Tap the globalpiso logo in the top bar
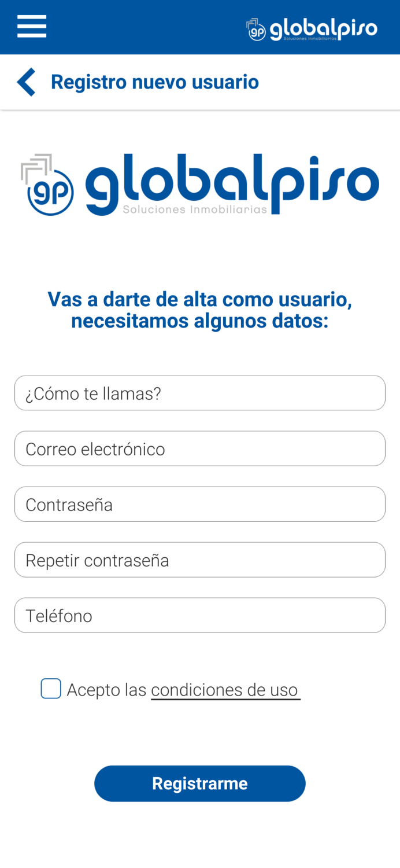 coord(312,27)
